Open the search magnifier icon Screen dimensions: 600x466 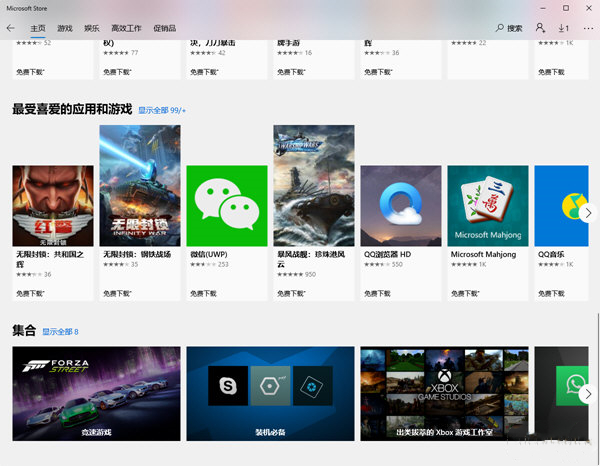coord(500,28)
